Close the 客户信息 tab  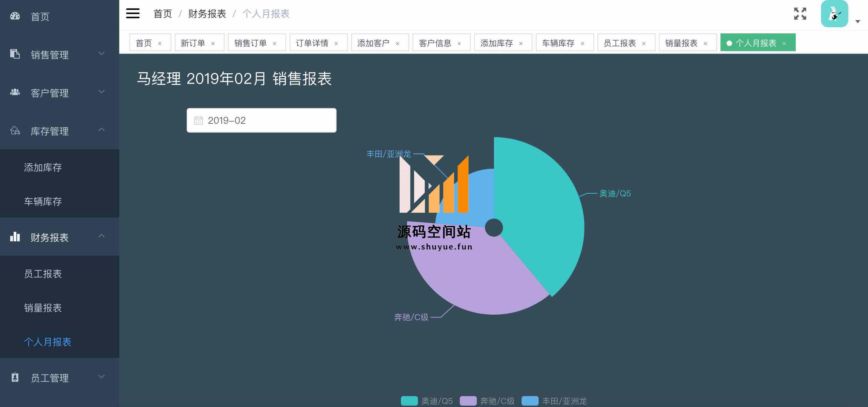click(459, 44)
